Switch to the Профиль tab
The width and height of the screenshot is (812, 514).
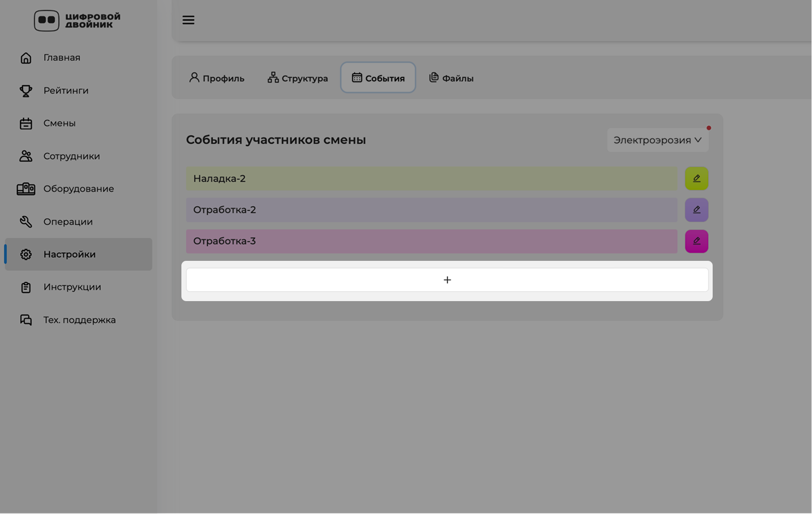coord(216,78)
